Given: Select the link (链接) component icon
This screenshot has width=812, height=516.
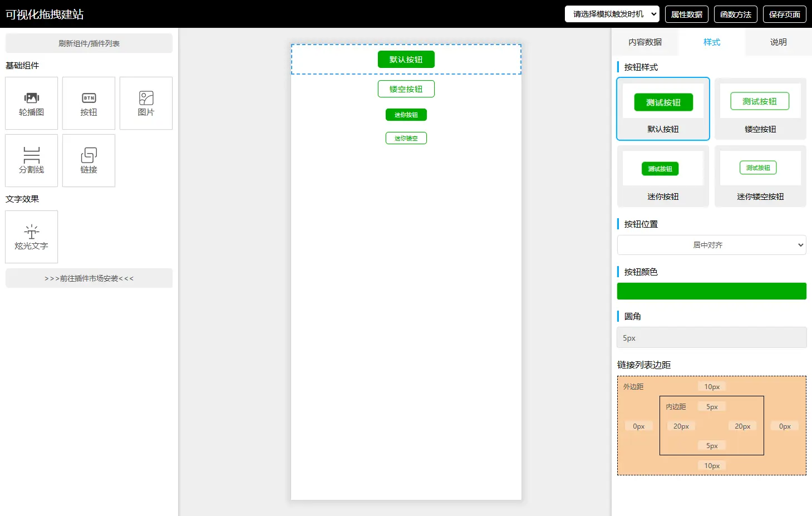Looking at the screenshot, I should pos(89,161).
